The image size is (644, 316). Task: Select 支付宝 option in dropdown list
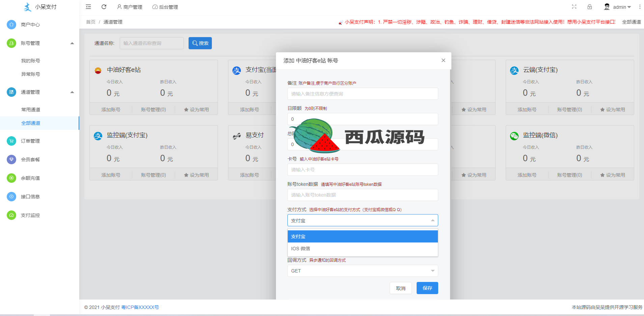[363, 236]
